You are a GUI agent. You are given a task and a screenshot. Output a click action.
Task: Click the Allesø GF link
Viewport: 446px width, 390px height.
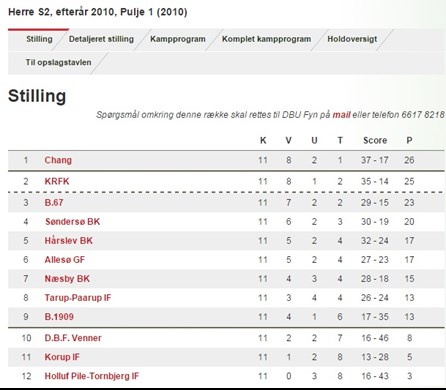(65, 260)
